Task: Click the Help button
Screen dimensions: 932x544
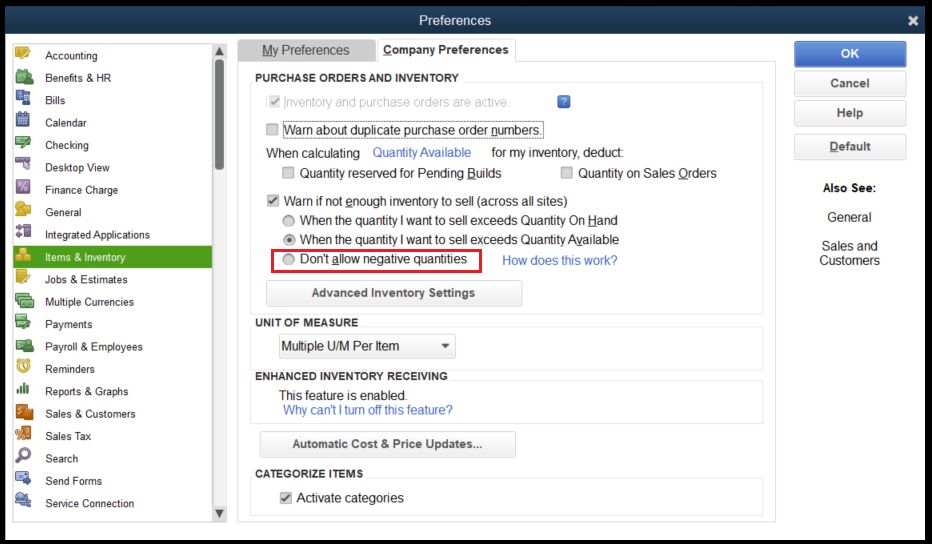Action: coord(850,113)
